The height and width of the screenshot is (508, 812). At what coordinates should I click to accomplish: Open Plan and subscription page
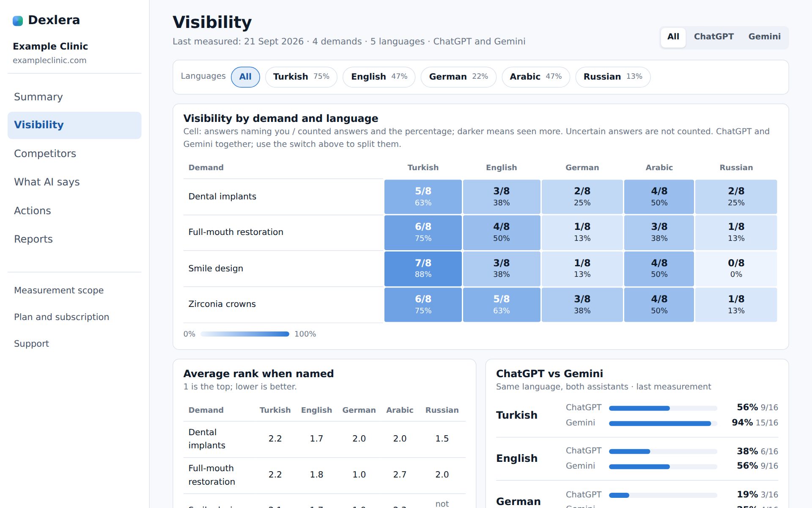tap(74, 317)
